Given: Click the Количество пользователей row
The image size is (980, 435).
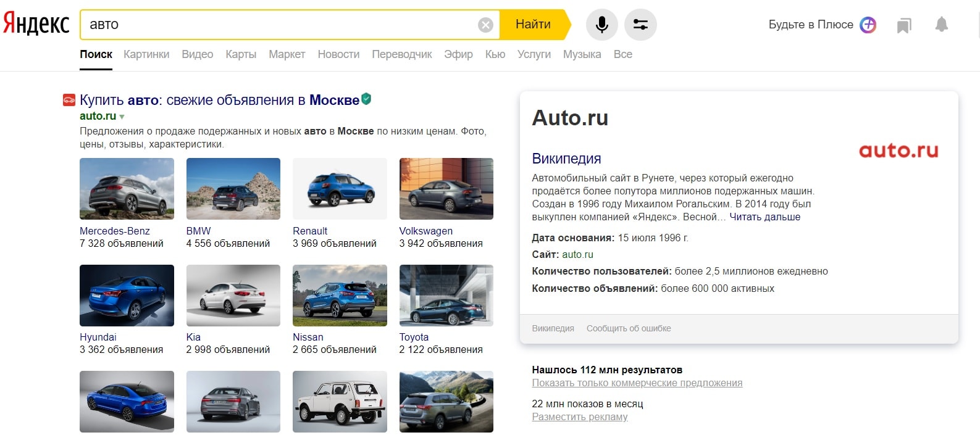Looking at the screenshot, I should click(x=680, y=271).
